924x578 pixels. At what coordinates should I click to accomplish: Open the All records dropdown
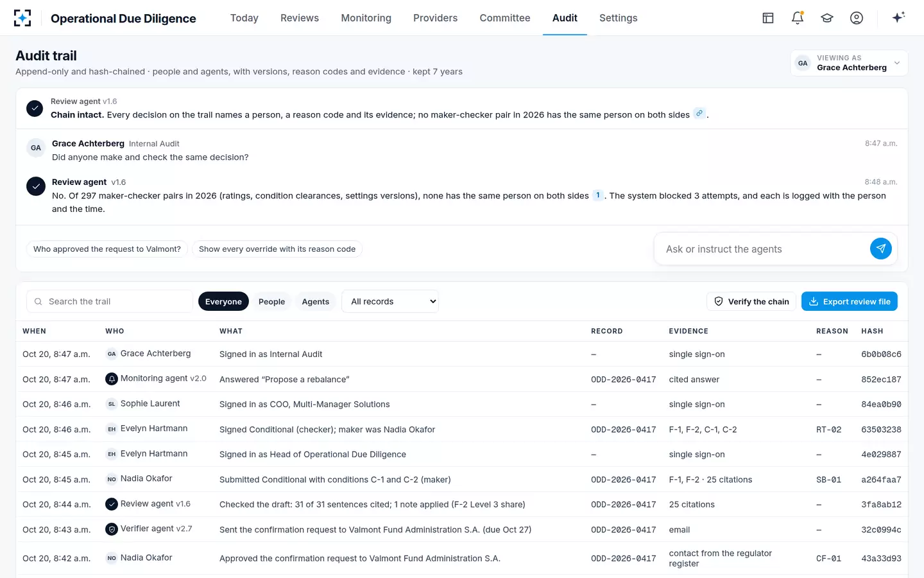point(390,301)
